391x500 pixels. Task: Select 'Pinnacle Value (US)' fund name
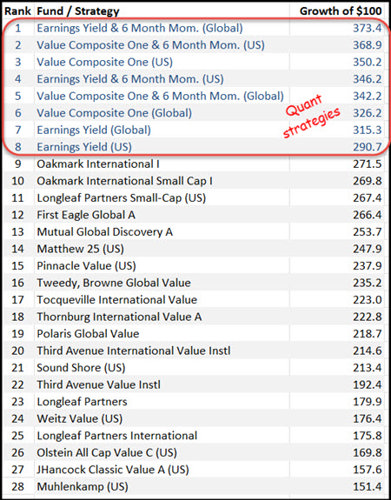click(86, 266)
